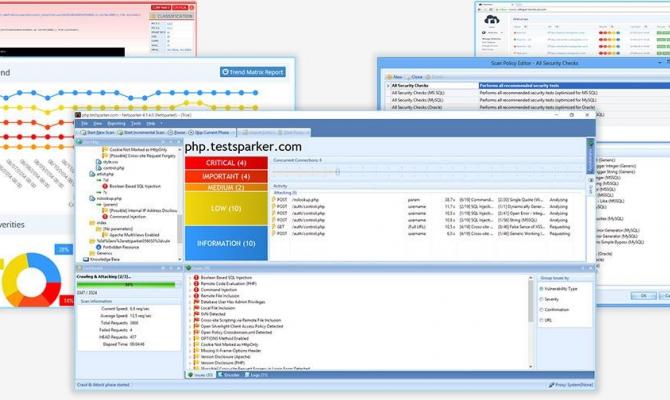Click the Start New Scan toolbar icon
670x400 pixels.
(83, 132)
